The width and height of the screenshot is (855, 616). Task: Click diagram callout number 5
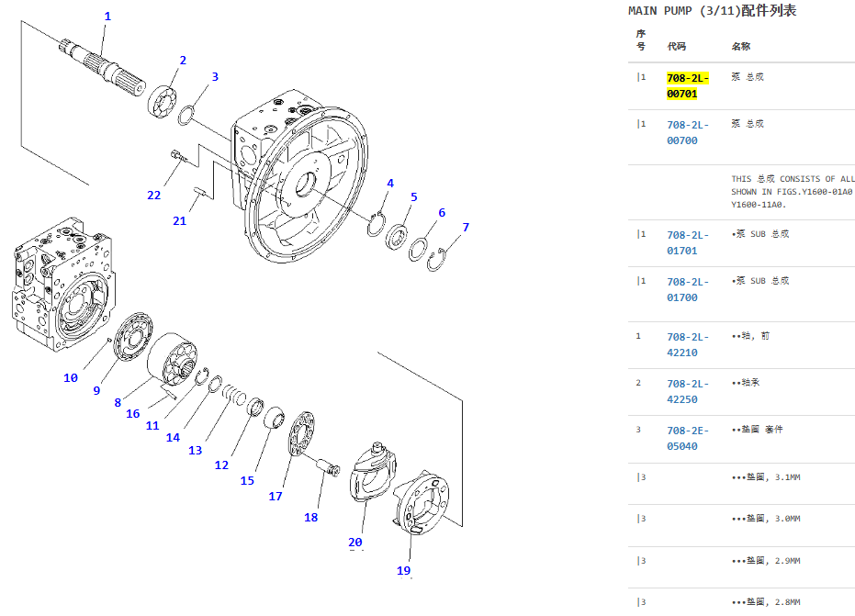point(414,196)
